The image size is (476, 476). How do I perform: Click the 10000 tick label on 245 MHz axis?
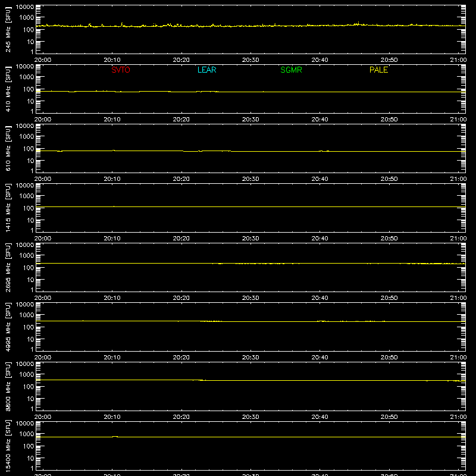pos(25,7)
